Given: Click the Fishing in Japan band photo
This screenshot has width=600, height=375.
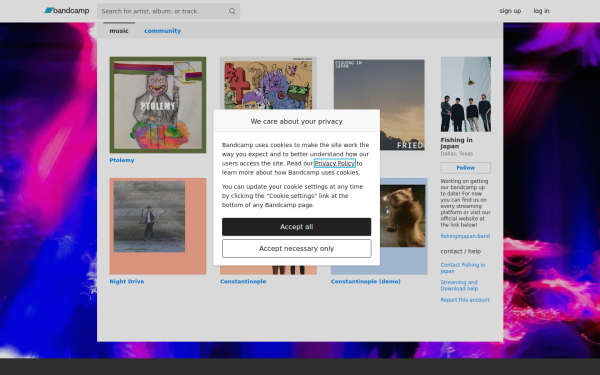Looking at the screenshot, I should pyautogui.click(x=466, y=94).
